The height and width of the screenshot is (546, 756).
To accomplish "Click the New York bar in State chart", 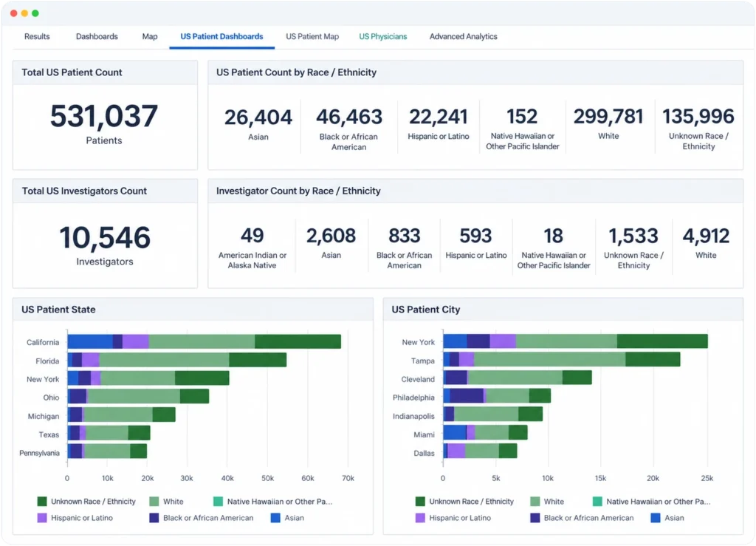I will tap(148, 378).
